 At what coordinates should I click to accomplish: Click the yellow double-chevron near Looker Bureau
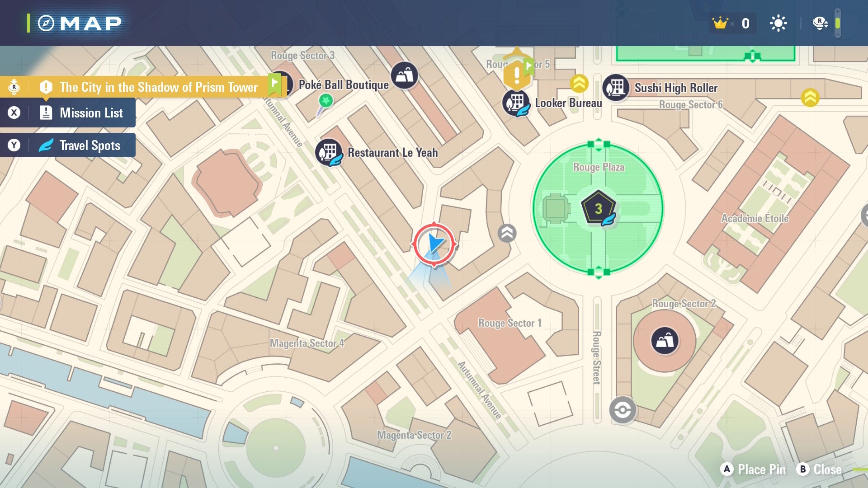[580, 84]
